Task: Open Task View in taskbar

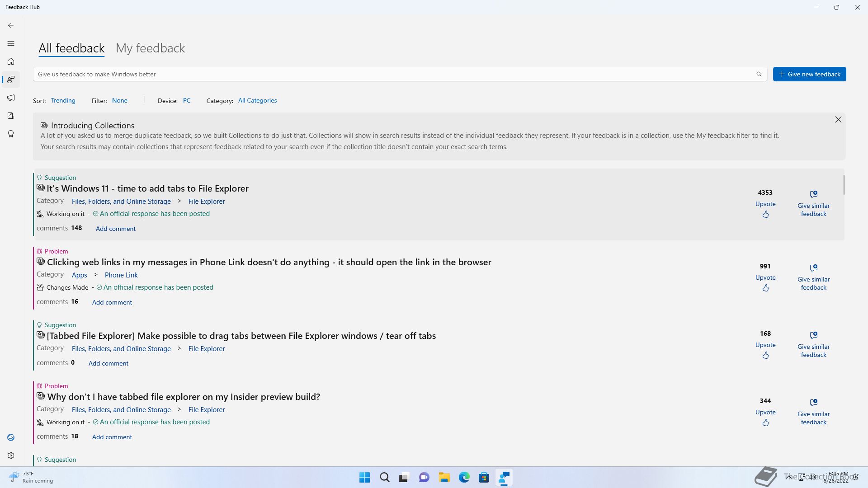Action: point(404,478)
